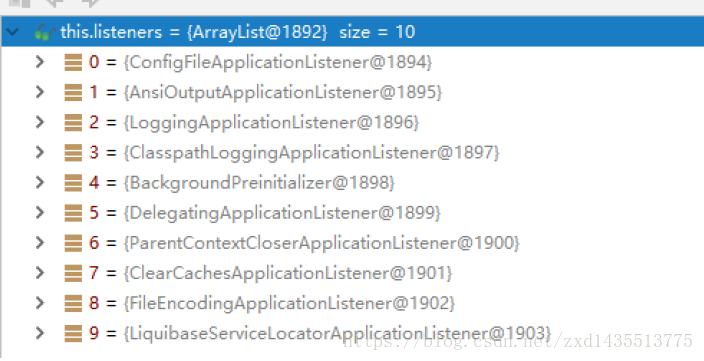Image resolution: width=704 pixels, height=361 pixels.
Task: Expand element 4 BackgroundPreinitializer arrow
Action: point(40,182)
